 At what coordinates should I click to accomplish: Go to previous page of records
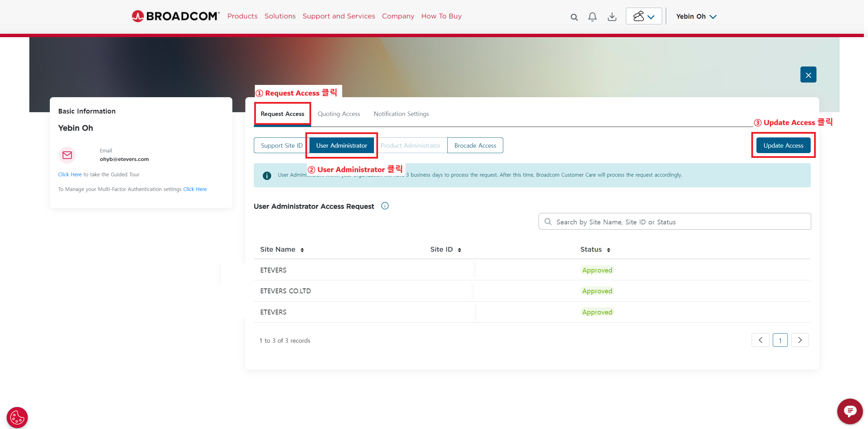click(760, 340)
